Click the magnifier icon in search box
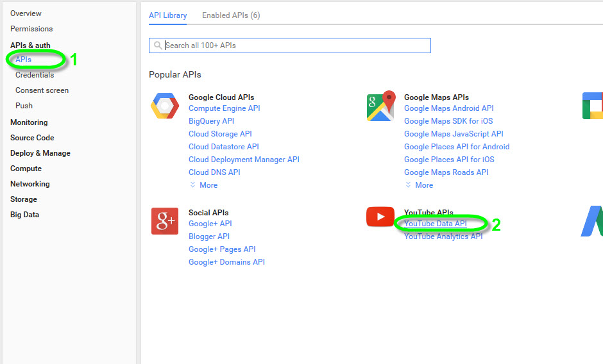Screen dimensions: 603x364 (157, 45)
